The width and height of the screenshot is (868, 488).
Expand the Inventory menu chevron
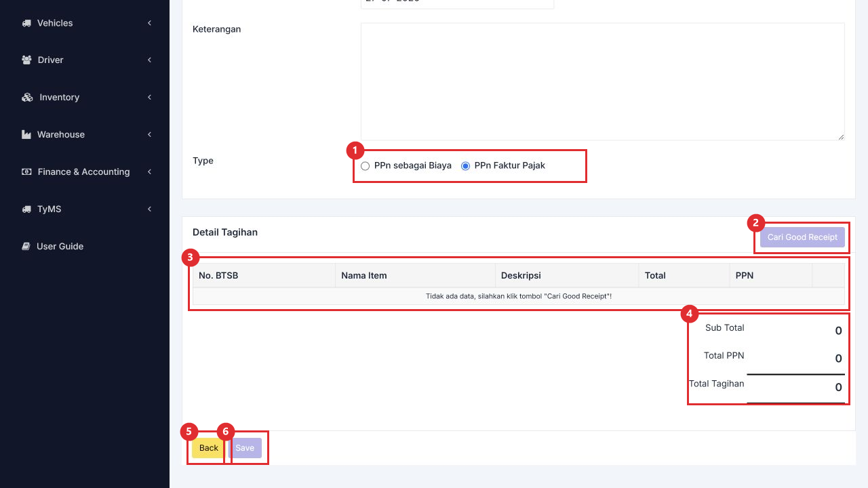pyautogui.click(x=149, y=98)
